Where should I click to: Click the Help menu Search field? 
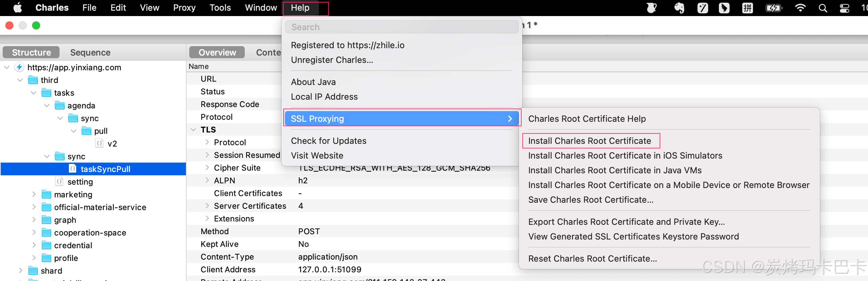click(402, 27)
